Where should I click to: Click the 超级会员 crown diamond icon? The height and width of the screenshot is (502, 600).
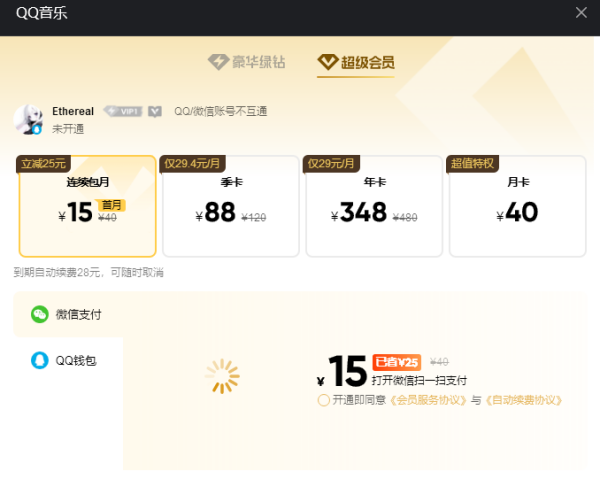pyautogui.click(x=327, y=62)
